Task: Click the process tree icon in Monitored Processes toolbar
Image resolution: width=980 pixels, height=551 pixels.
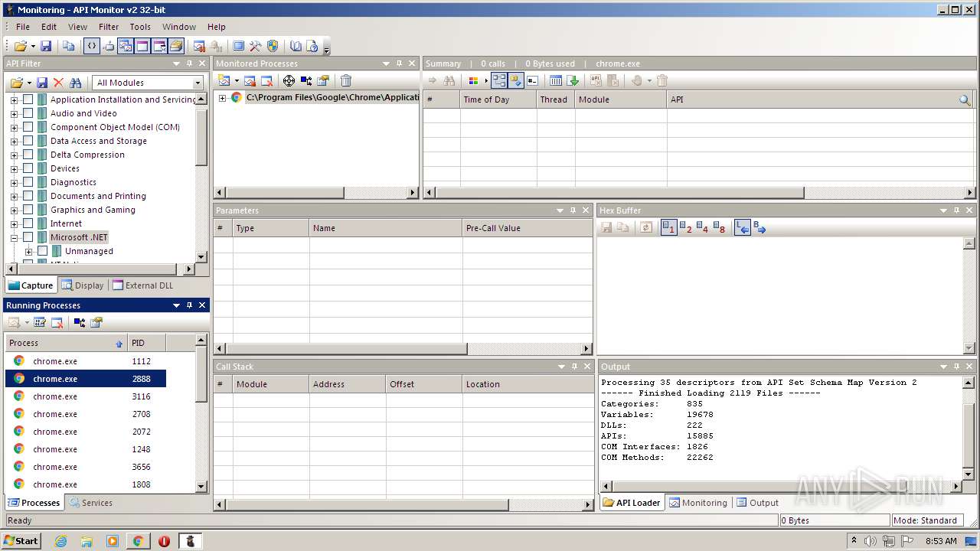Action: (306, 80)
